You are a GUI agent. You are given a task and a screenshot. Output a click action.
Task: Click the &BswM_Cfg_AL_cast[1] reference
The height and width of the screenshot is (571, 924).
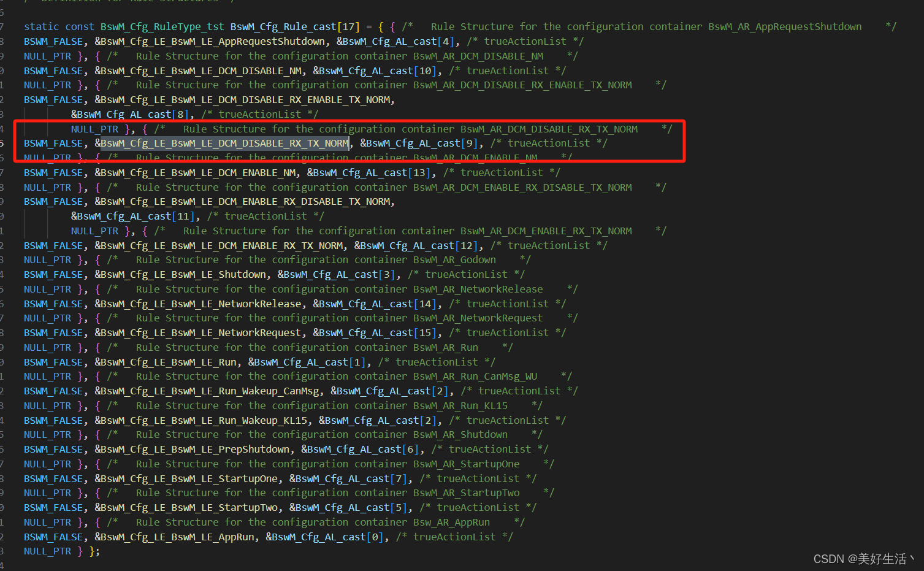(307, 362)
